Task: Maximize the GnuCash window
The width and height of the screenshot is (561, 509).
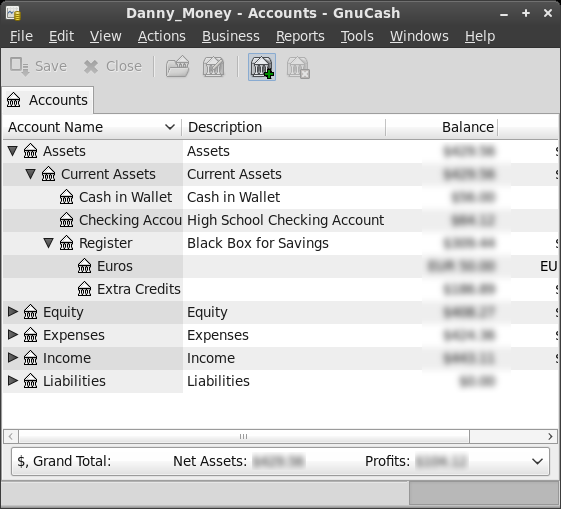Action: [x=526, y=14]
